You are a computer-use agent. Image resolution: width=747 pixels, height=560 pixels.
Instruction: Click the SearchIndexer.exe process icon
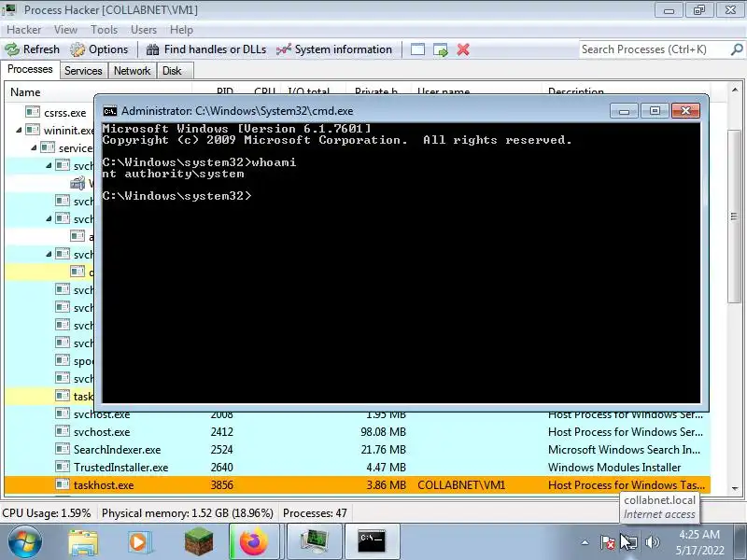click(63, 450)
